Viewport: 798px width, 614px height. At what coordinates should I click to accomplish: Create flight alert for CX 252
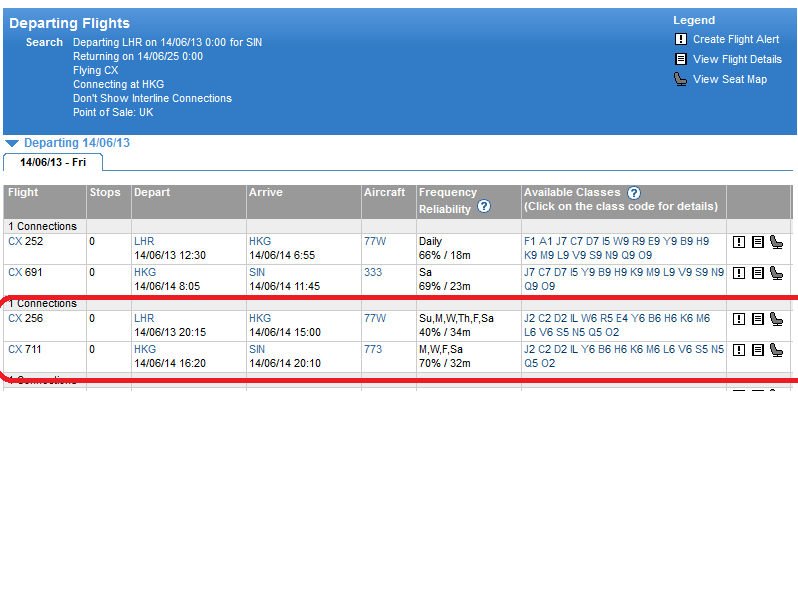(739, 242)
